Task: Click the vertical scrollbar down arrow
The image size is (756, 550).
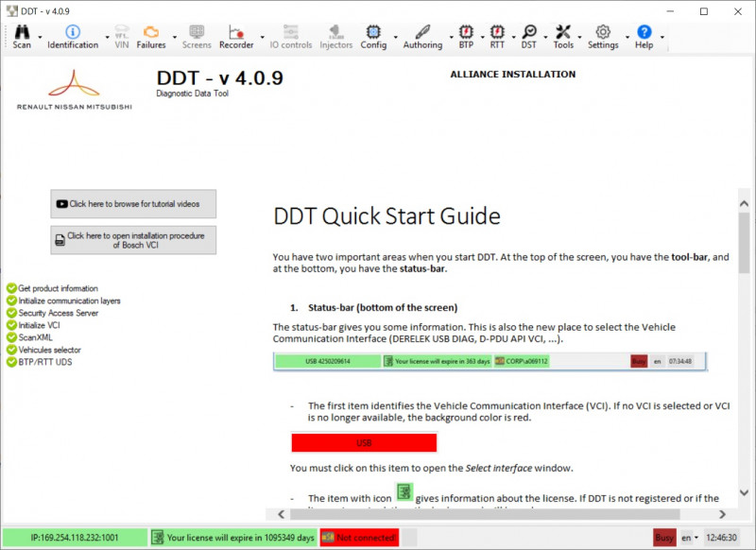Action: click(x=744, y=492)
